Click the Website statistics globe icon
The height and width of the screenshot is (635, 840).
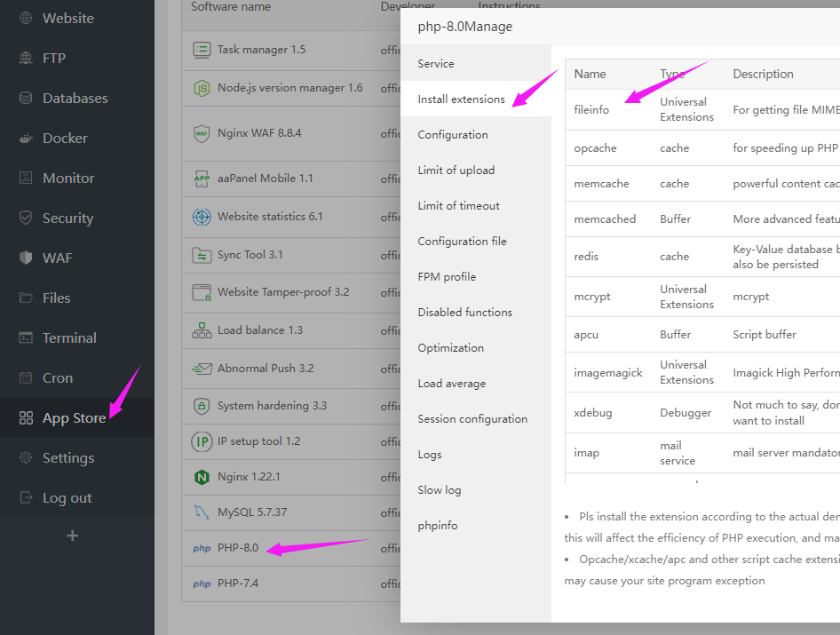click(x=202, y=217)
